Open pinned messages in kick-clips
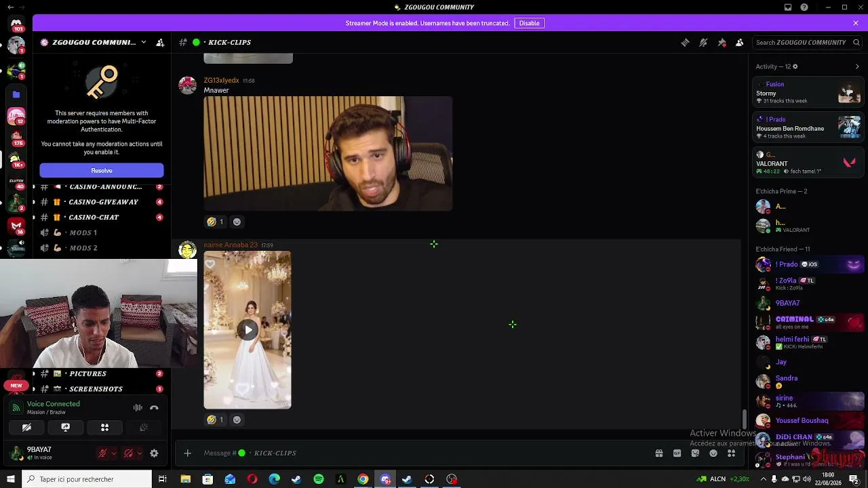Viewport: 868px width, 488px height. [722, 42]
